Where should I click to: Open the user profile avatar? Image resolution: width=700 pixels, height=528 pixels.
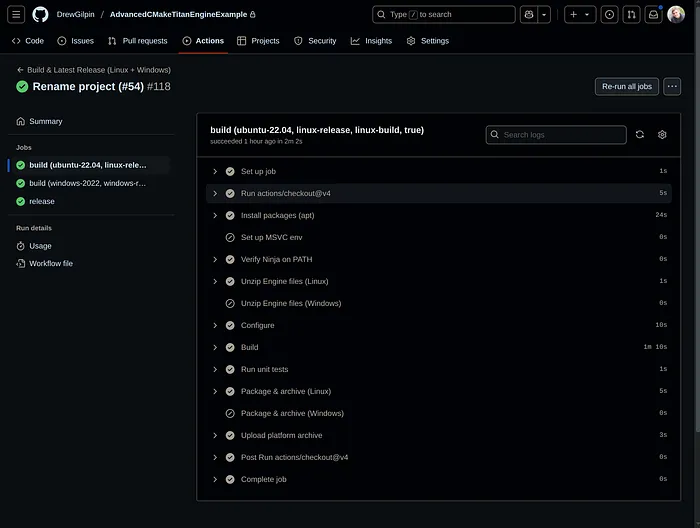tap(676, 14)
